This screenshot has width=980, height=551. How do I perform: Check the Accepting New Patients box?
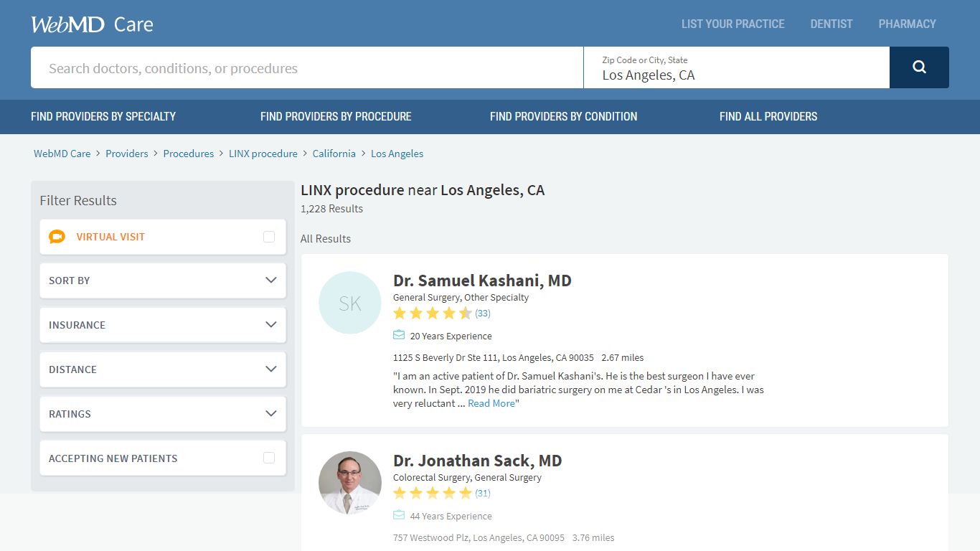pyautogui.click(x=269, y=458)
